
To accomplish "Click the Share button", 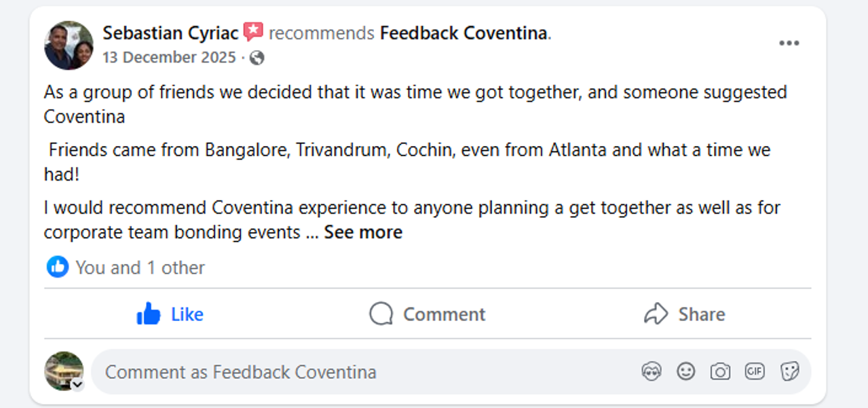I will click(684, 314).
